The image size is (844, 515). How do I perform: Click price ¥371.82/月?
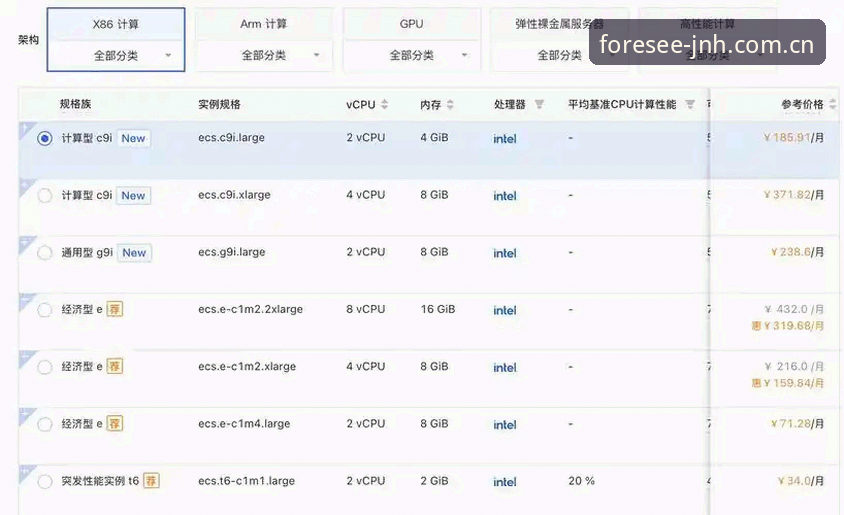793,195
